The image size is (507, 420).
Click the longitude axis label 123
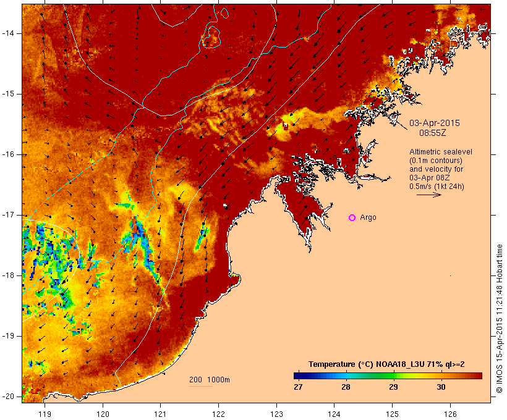click(x=276, y=414)
